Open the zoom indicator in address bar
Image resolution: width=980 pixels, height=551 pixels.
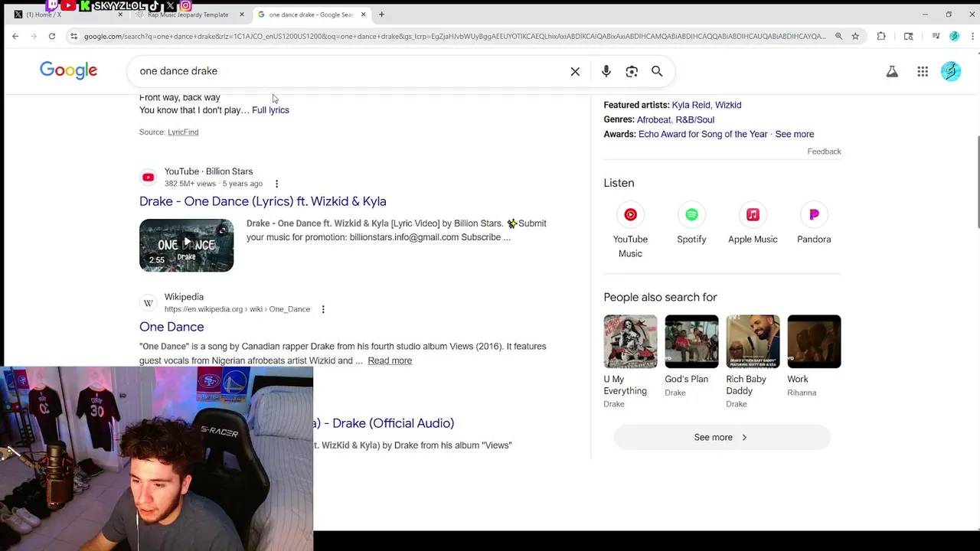click(x=838, y=36)
